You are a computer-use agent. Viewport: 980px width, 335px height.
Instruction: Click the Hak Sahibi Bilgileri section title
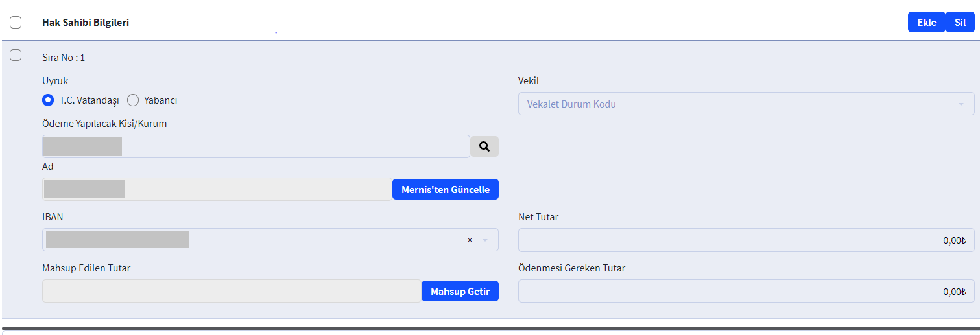pos(86,23)
